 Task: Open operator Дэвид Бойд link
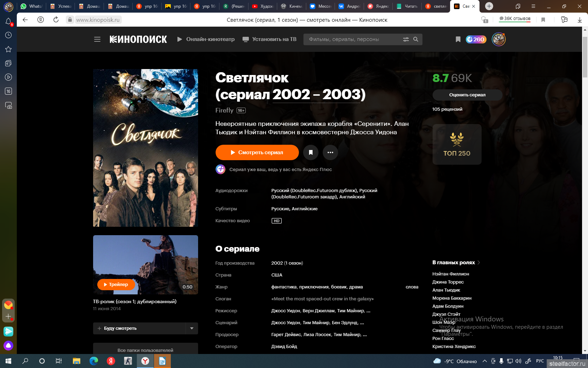coord(284,347)
